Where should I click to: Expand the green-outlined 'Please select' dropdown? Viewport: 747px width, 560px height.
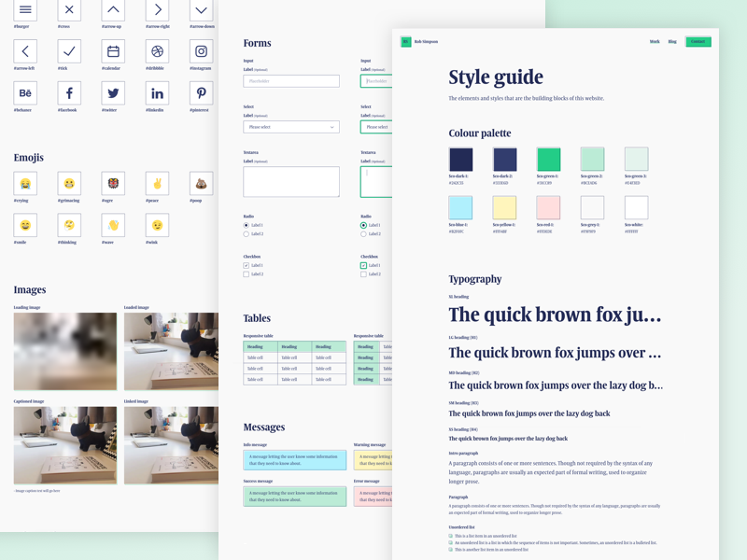point(376,127)
